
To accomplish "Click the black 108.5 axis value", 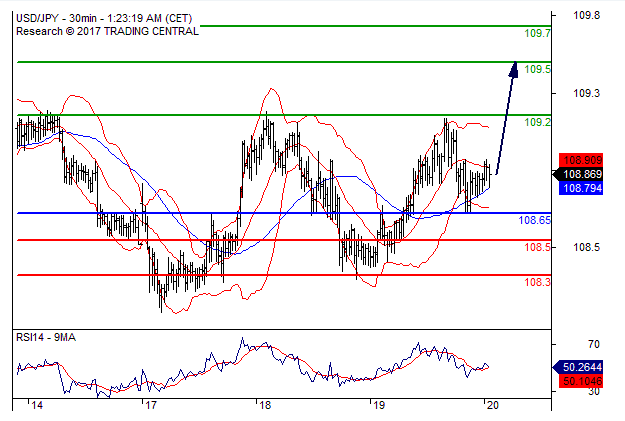I will [x=586, y=247].
